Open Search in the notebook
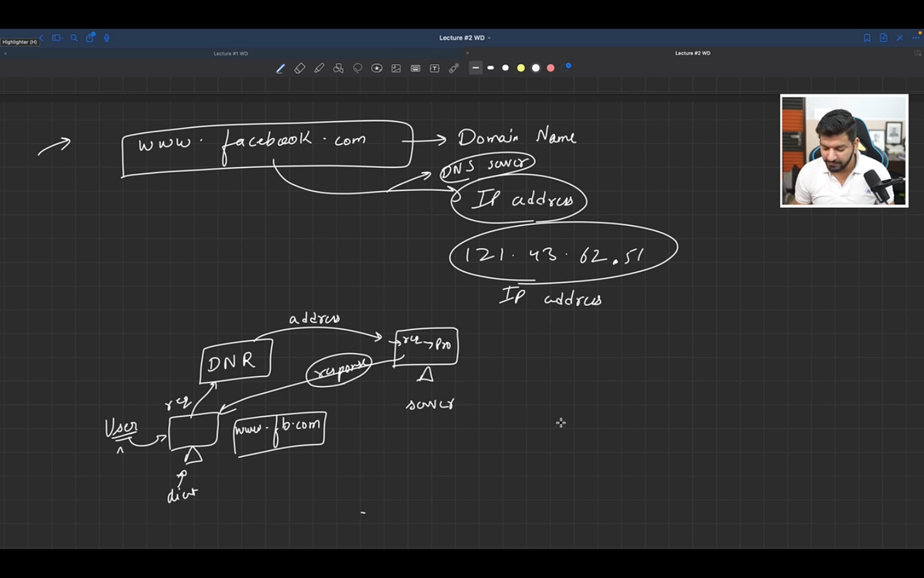 click(73, 37)
